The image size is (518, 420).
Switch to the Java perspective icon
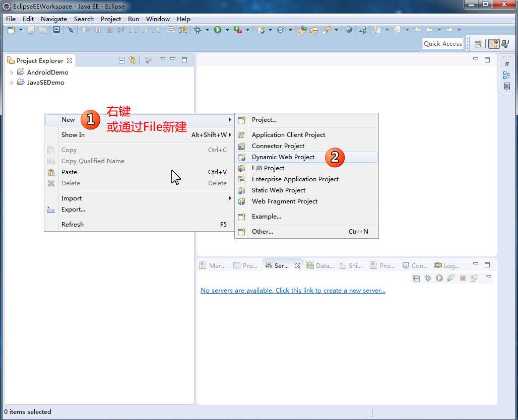tap(505, 44)
